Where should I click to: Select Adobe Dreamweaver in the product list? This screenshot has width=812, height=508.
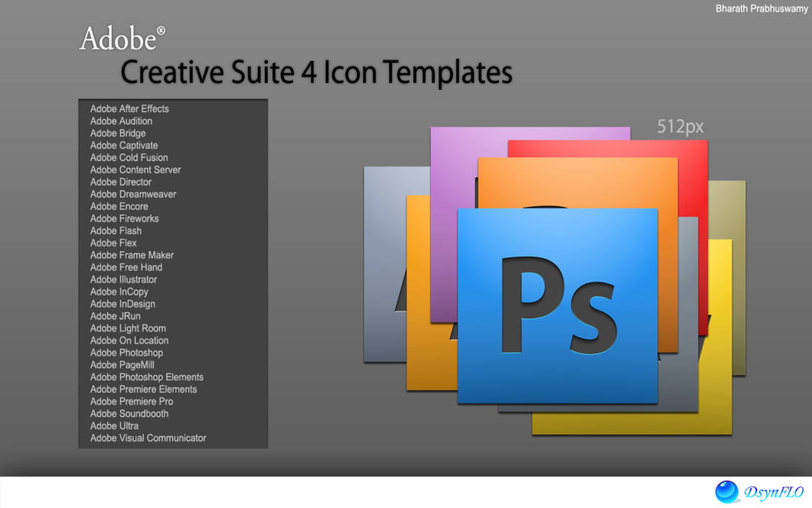point(133,194)
